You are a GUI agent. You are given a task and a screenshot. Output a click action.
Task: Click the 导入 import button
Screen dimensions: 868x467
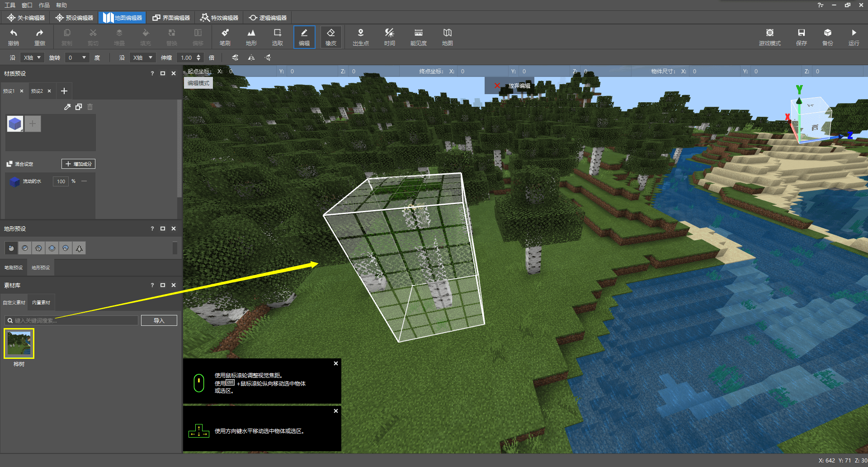pos(159,320)
